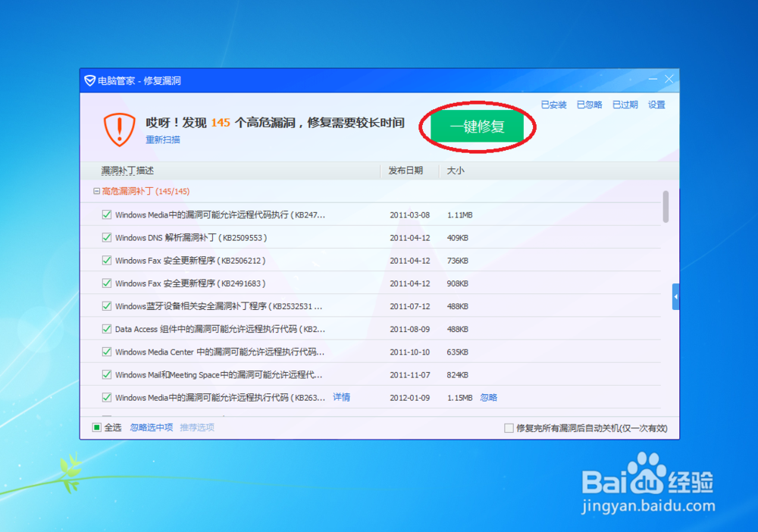This screenshot has height=532, width=758.
Task: Select the Data Access 组件 row text
Action: tap(220, 329)
